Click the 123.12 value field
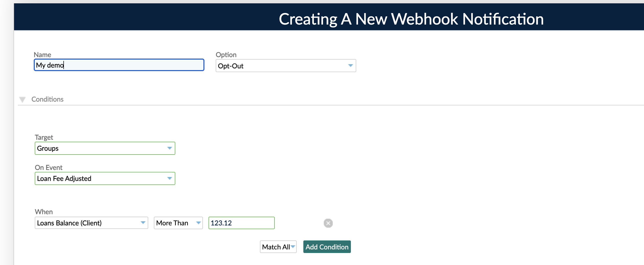644x265 pixels. click(x=241, y=223)
